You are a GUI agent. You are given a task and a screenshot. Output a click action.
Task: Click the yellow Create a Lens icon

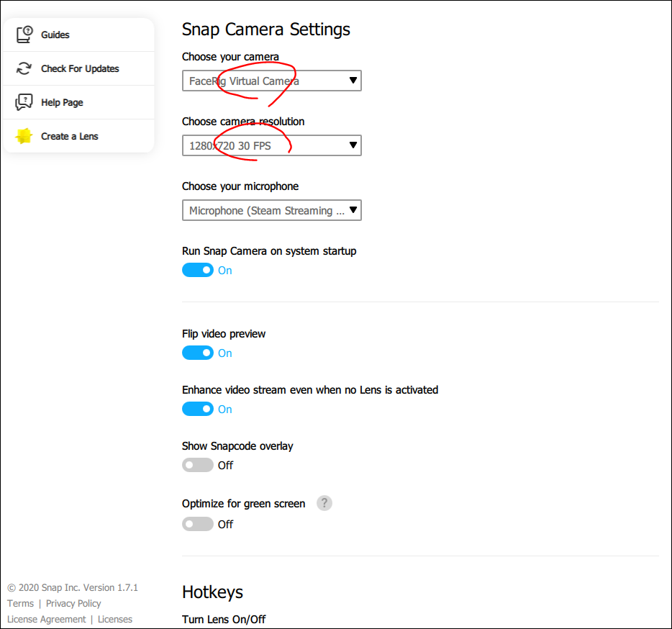pos(24,136)
